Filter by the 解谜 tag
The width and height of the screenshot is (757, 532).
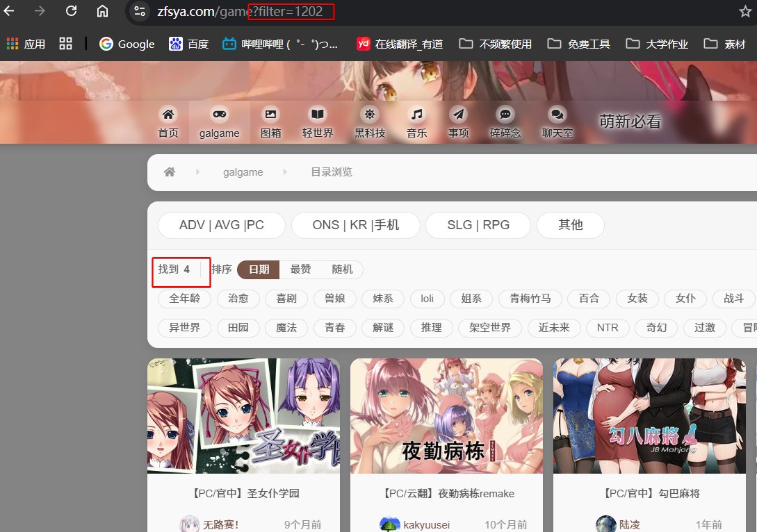[383, 328]
